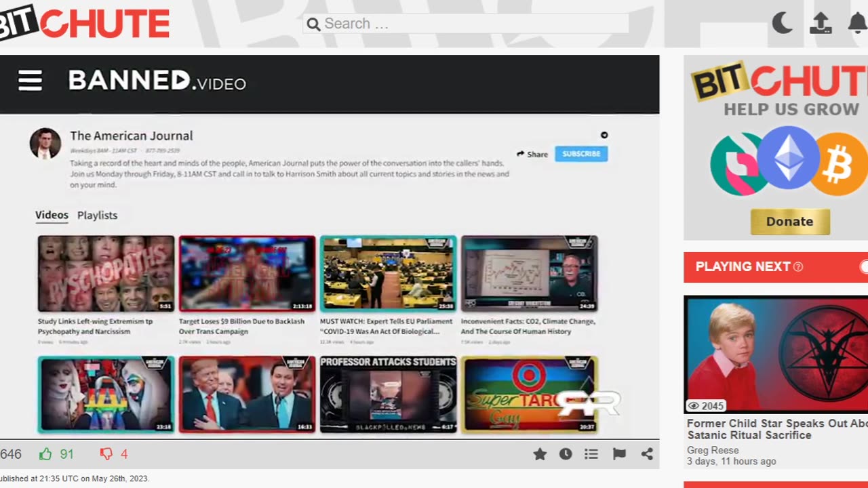Click the blue SUBSCRIBE button
Screen dimensions: 868x488
(581, 154)
